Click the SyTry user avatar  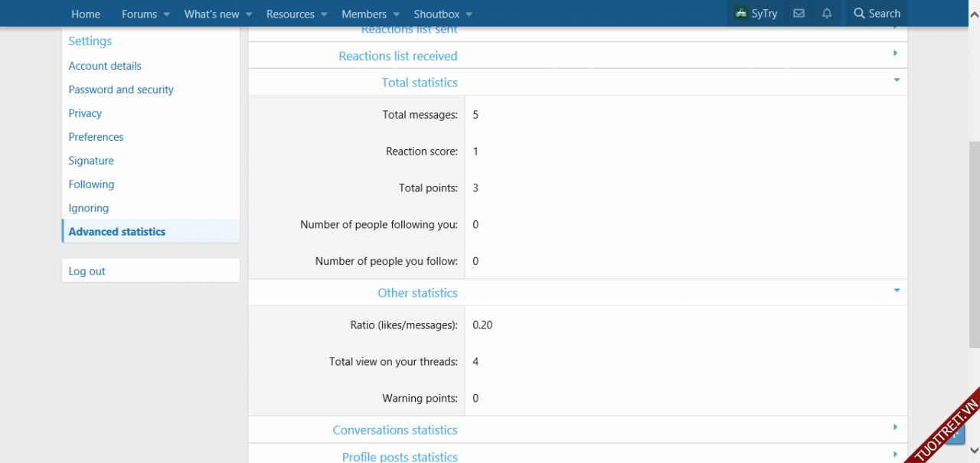[x=741, y=14]
